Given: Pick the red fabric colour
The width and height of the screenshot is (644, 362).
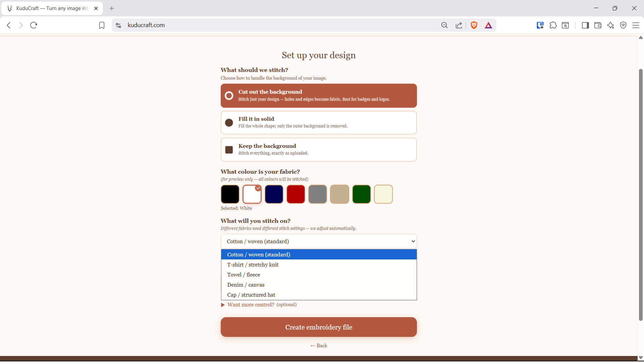Looking at the screenshot, I should (296, 194).
